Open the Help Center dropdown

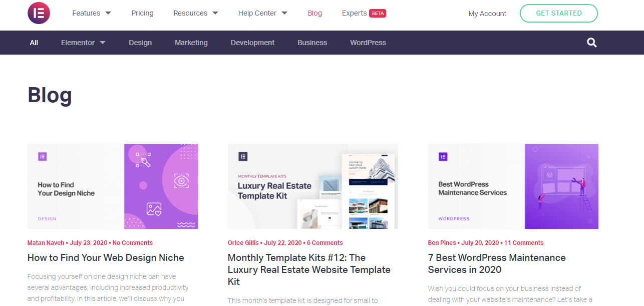[263, 13]
